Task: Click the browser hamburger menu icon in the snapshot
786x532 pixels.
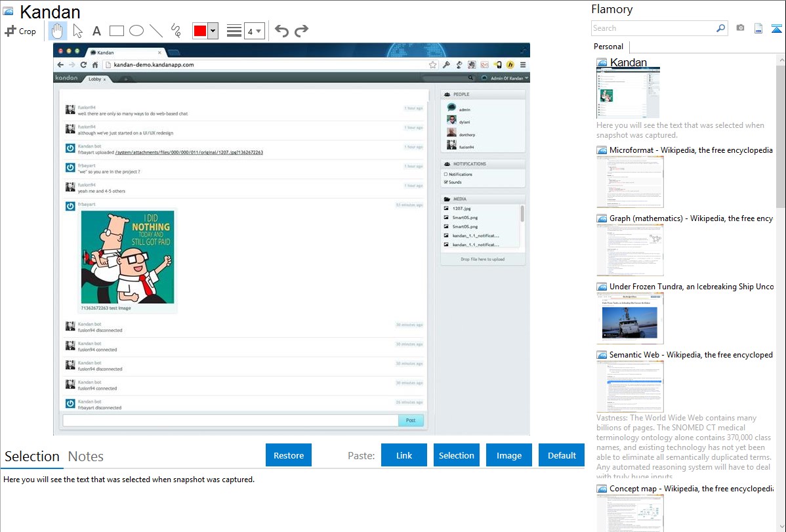Action: (523, 65)
